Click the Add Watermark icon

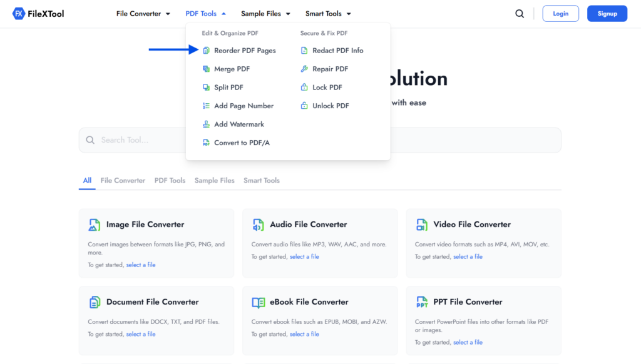[x=207, y=124]
